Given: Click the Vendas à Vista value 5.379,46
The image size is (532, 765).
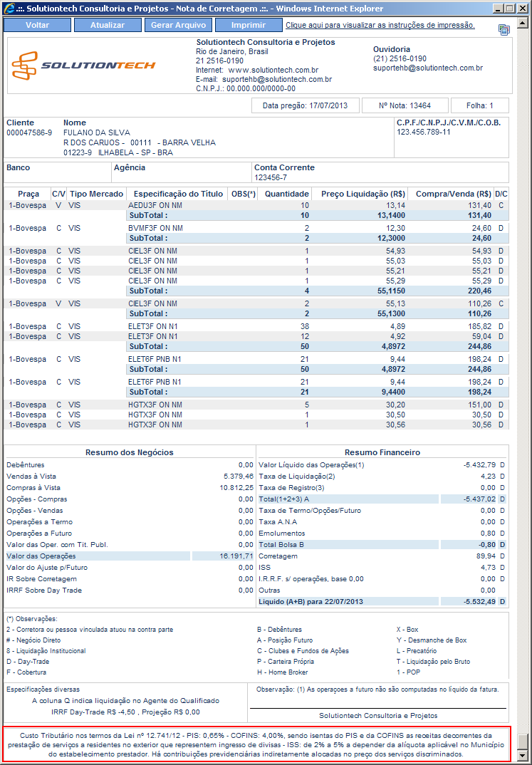Looking at the screenshot, I should (x=239, y=477).
